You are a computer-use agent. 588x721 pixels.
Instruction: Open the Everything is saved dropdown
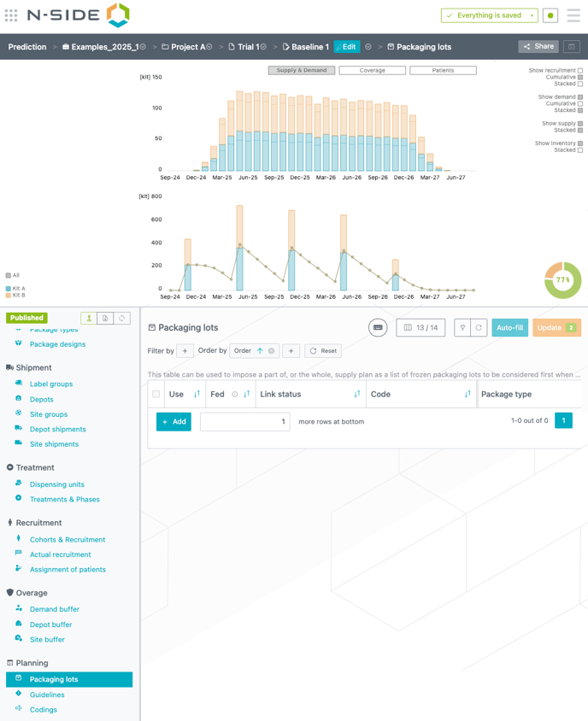coord(532,15)
